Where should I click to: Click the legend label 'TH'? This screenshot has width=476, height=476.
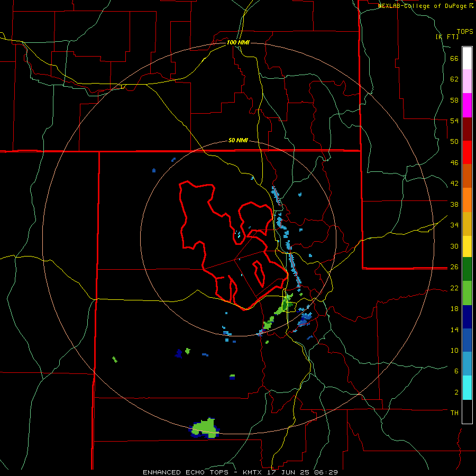tap(454, 413)
